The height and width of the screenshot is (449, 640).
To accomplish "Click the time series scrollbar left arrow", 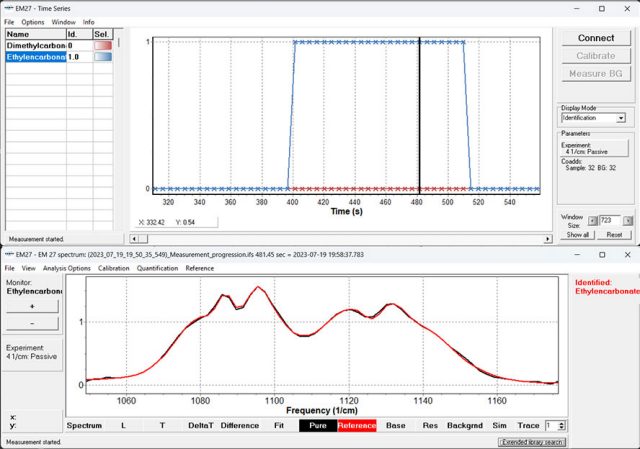I will point(134,239).
